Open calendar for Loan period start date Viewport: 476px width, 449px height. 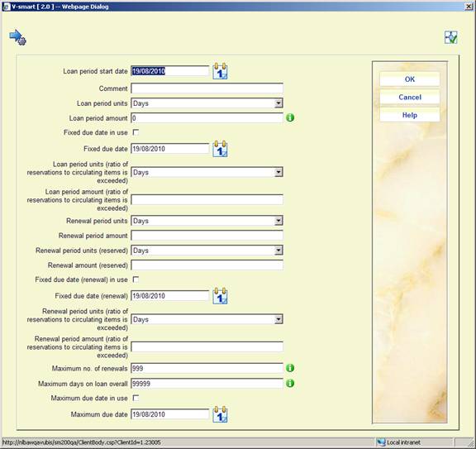(220, 71)
